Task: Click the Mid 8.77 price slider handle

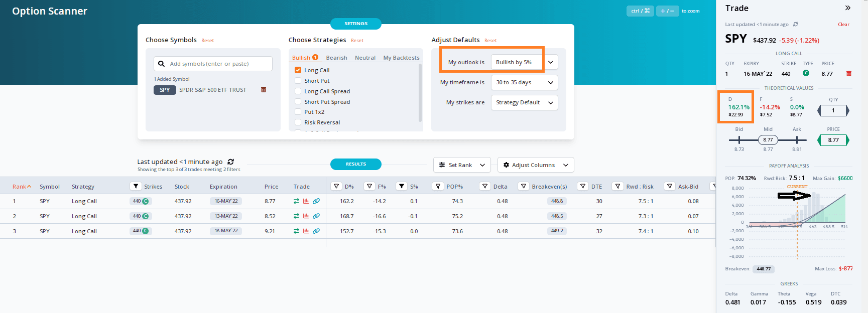Action: pos(768,140)
